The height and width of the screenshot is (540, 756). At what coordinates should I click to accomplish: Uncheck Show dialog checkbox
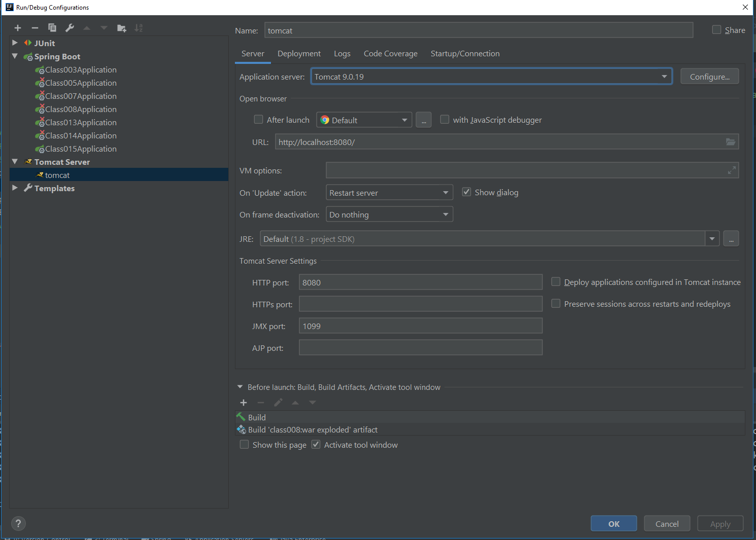pos(466,192)
